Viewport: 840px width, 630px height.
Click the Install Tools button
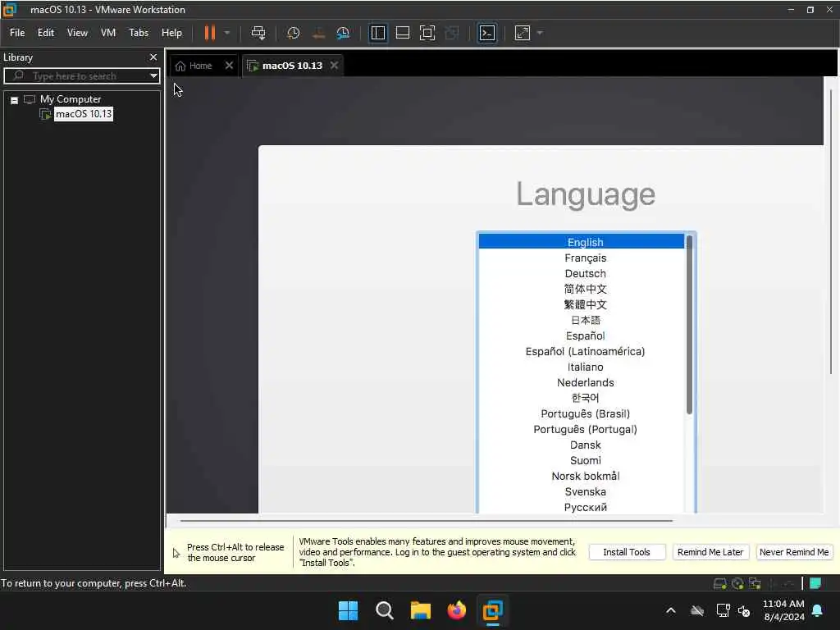click(x=626, y=552)
